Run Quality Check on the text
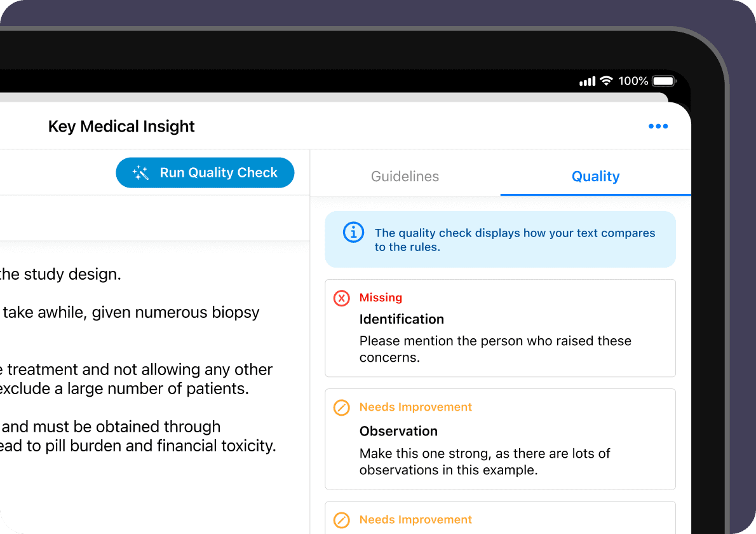The width and height of the screenshot is (756, 534). click(x=205, y=173)
